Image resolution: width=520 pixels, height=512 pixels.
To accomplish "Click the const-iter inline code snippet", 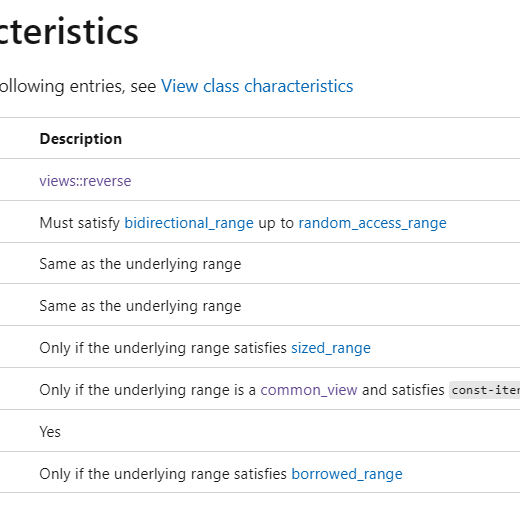I will [x=485, y=390].
